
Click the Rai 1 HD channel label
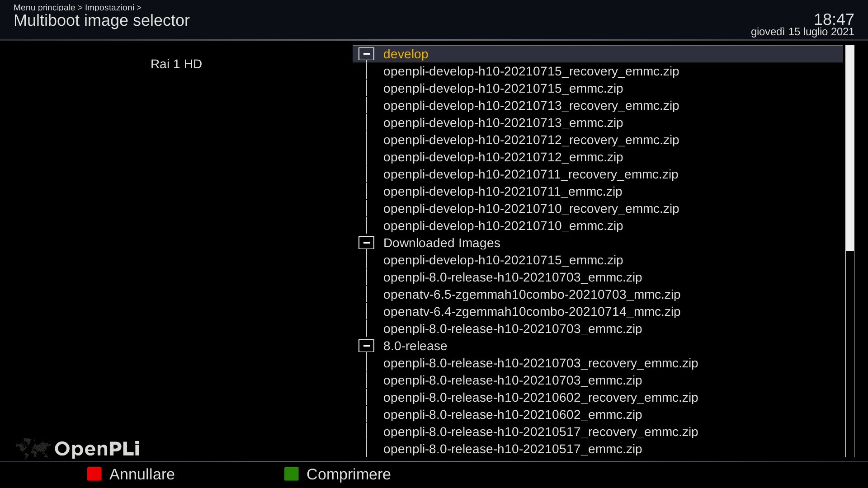(176, 64)
